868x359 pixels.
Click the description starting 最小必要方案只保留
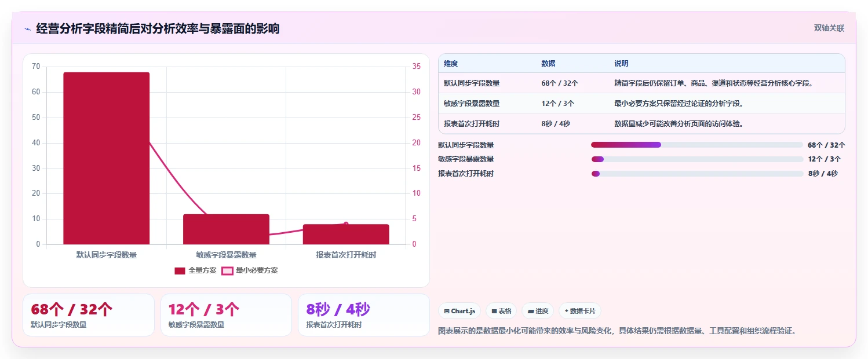[679, 104]
